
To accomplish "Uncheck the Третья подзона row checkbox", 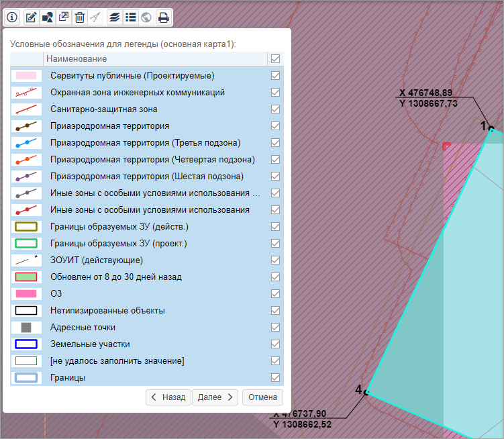I will pos(275,142).
